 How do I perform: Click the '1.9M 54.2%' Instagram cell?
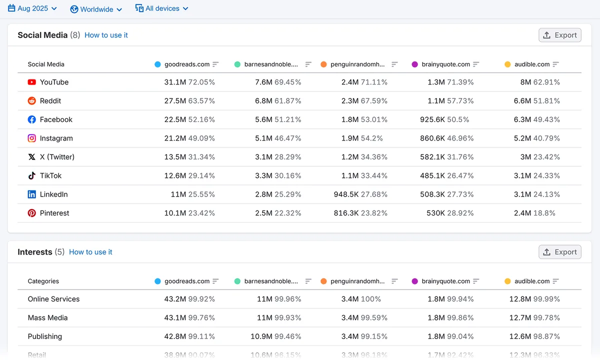362,138
